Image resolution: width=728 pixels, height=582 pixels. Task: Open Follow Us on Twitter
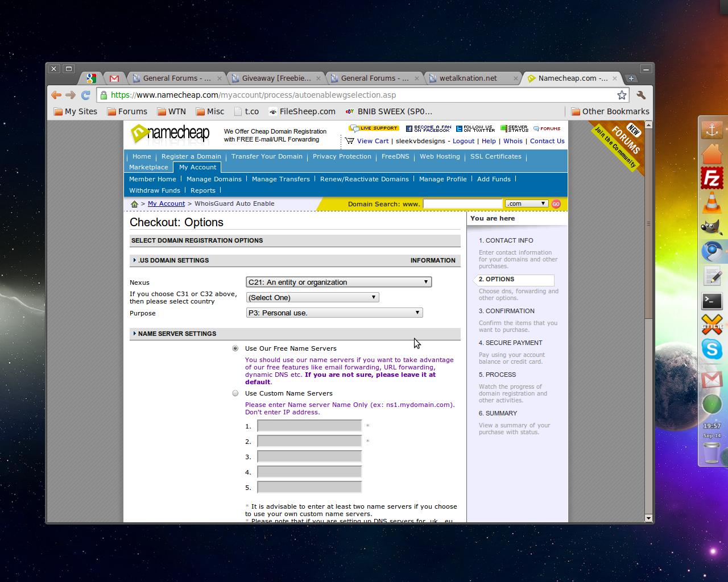[475, 128]
